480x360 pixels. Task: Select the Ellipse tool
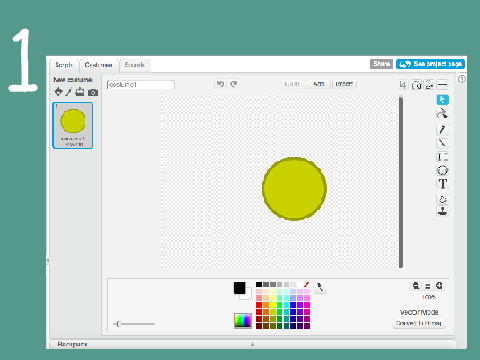tap(442, 170)
